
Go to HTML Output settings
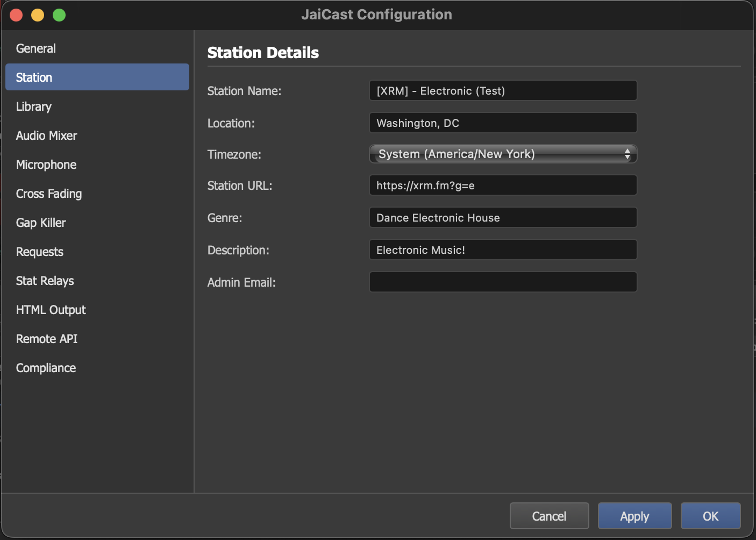point(97,310)
